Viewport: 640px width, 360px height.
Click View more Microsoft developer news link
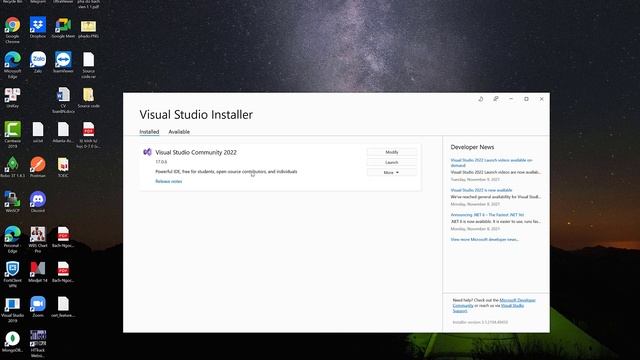(x=484, y=239)
